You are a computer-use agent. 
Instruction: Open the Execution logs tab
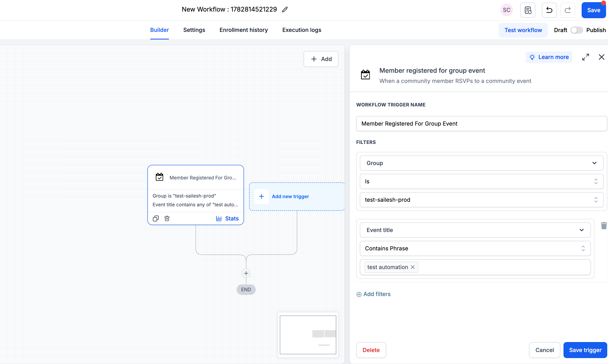pyautogui.click(x=302, y=30)
